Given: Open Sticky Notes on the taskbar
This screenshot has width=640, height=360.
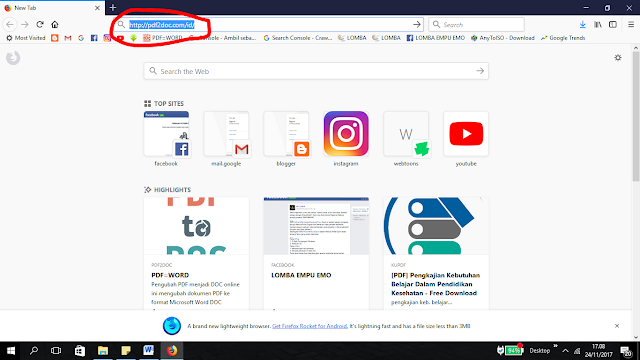Looking at the screenshot, I should tap(126, 351).
